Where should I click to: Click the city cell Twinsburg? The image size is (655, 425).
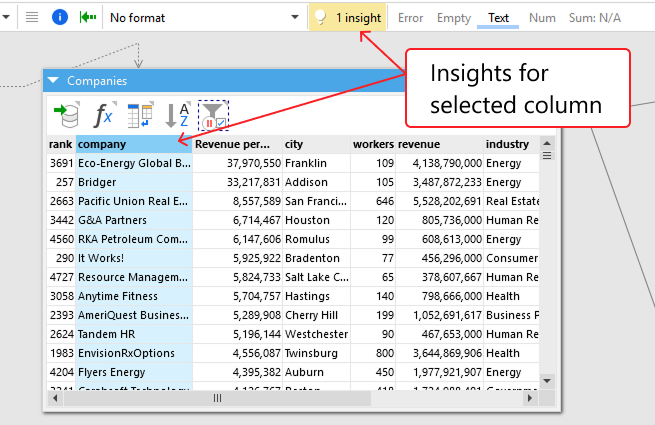[316, 353]
